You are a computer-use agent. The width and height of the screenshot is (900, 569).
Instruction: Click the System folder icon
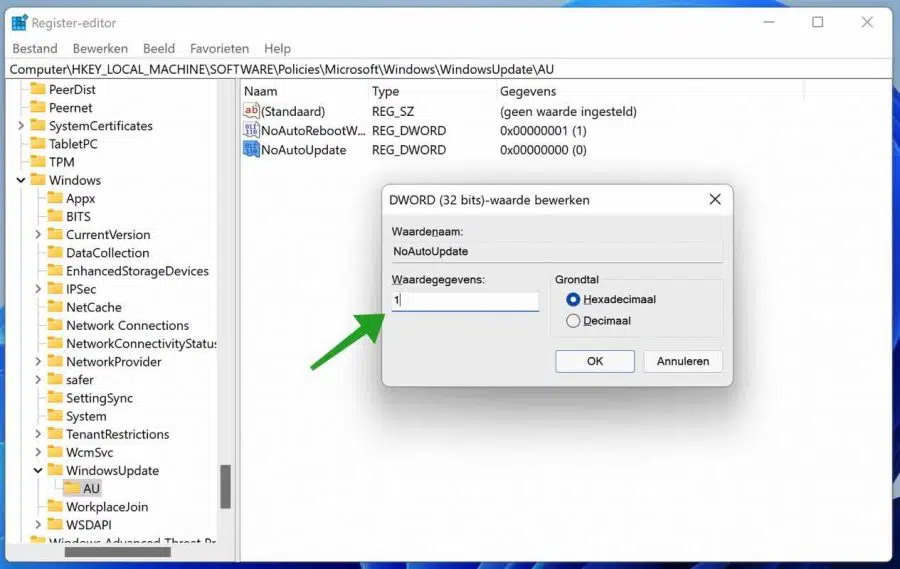click(x=55, y=416)
